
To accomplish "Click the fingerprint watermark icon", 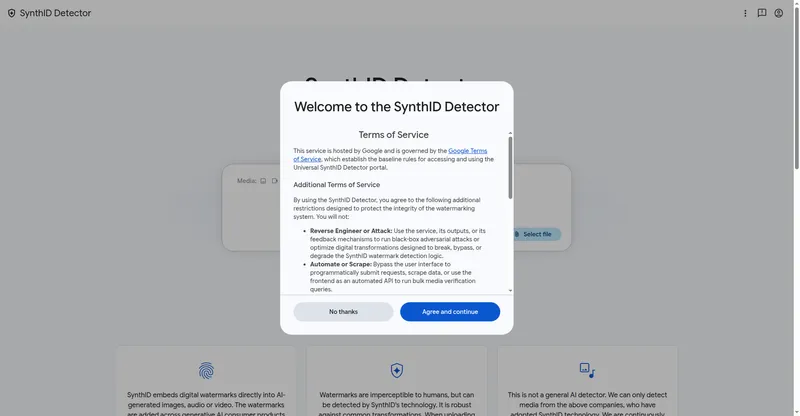I will coord(206,371).
